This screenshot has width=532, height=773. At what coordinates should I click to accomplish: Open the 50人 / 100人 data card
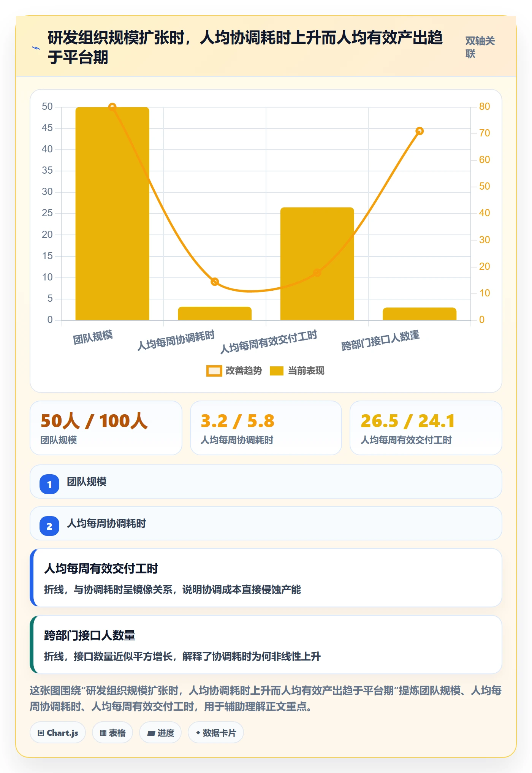pos(106,428)
